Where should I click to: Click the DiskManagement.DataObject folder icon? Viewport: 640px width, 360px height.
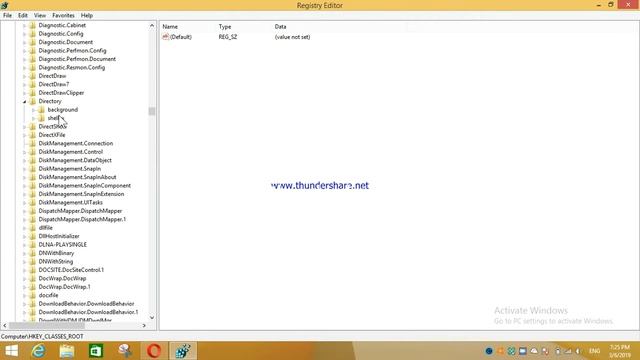(33, 160)
